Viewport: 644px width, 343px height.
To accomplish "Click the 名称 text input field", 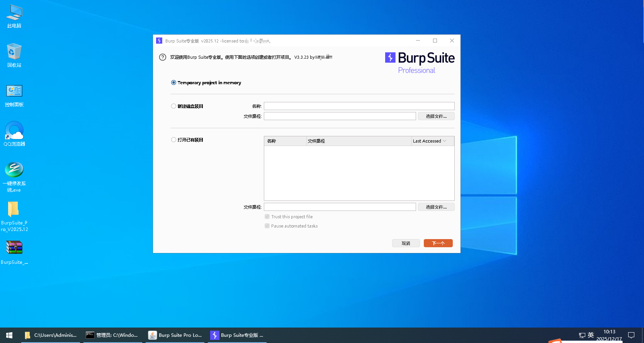I will pos(359,106).
